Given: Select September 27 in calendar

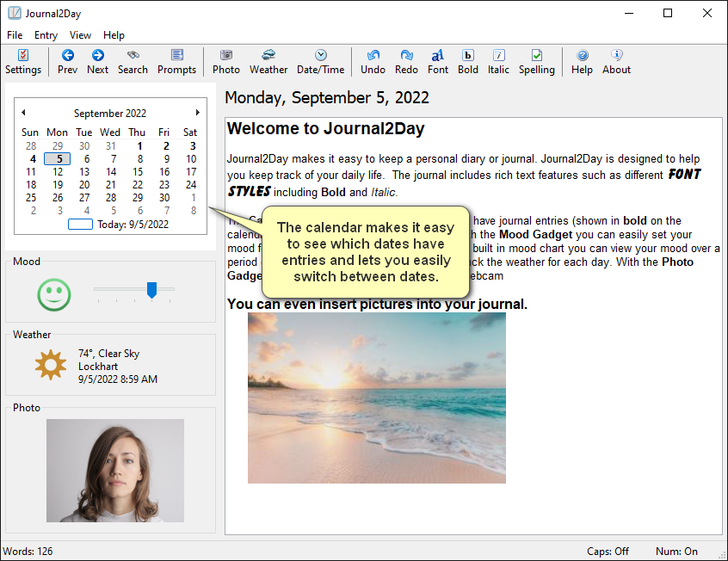Looking at the screenshot, I should click(x=84, y=198).
